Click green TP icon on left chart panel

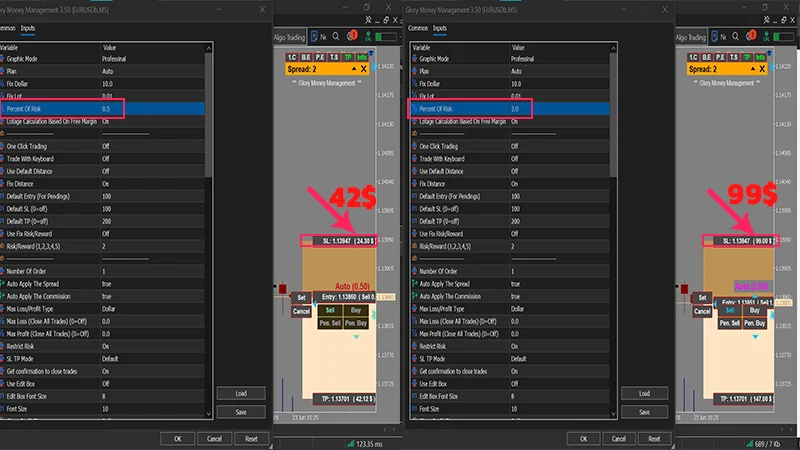348,57
